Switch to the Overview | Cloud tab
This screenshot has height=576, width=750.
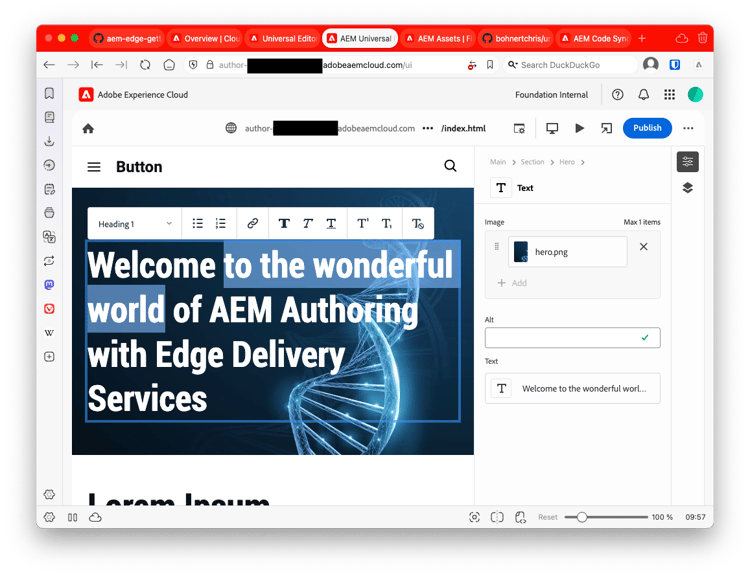(205, 38)
